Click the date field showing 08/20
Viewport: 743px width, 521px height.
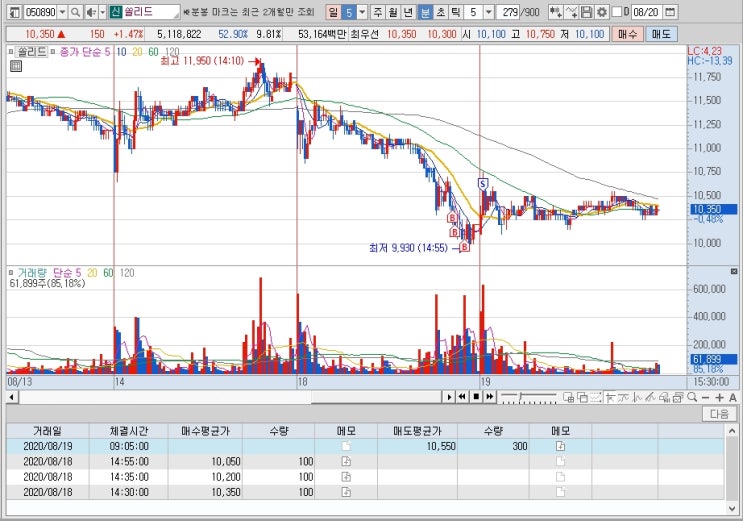(645, 12)
